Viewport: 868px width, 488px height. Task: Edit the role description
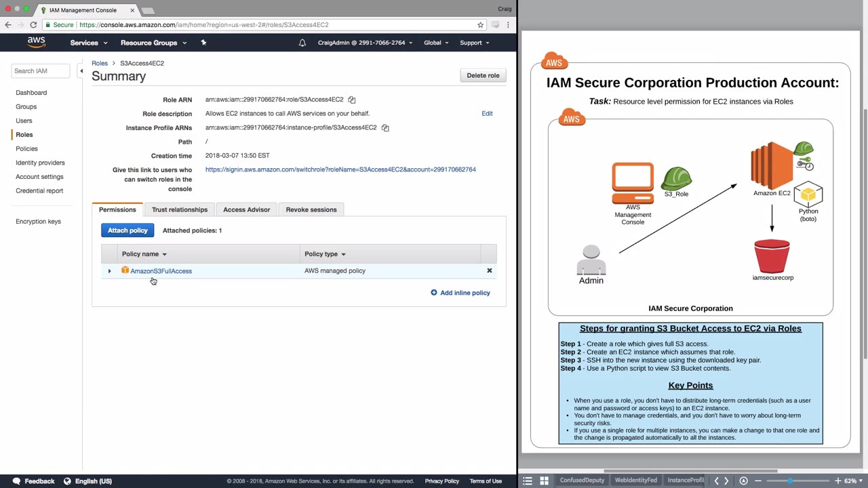(487, 113)
